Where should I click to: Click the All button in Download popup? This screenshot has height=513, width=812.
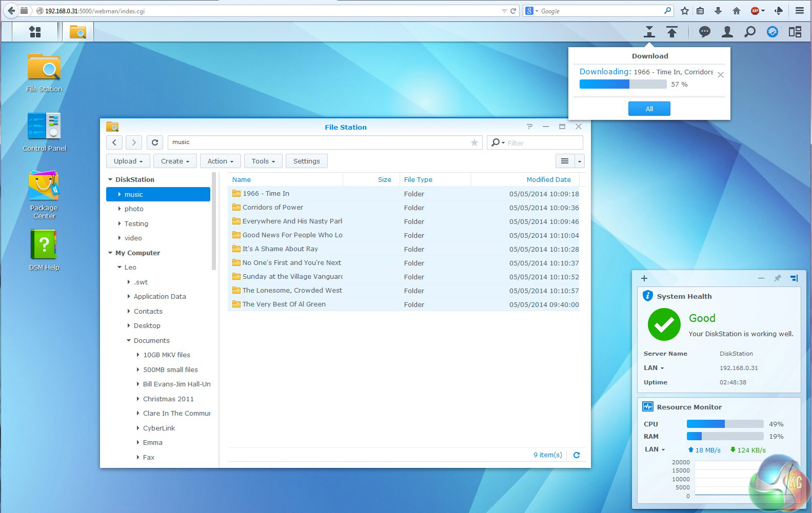649,109
